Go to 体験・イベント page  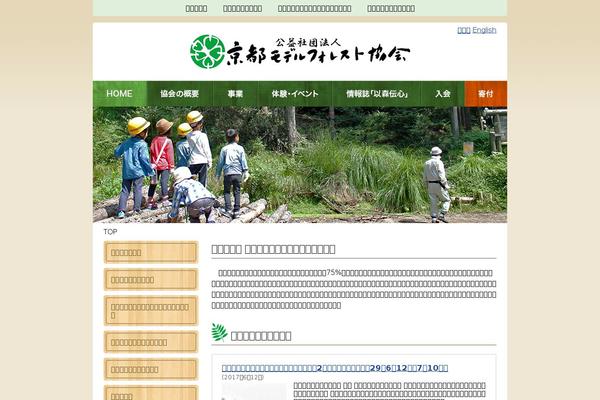point(295,94)
